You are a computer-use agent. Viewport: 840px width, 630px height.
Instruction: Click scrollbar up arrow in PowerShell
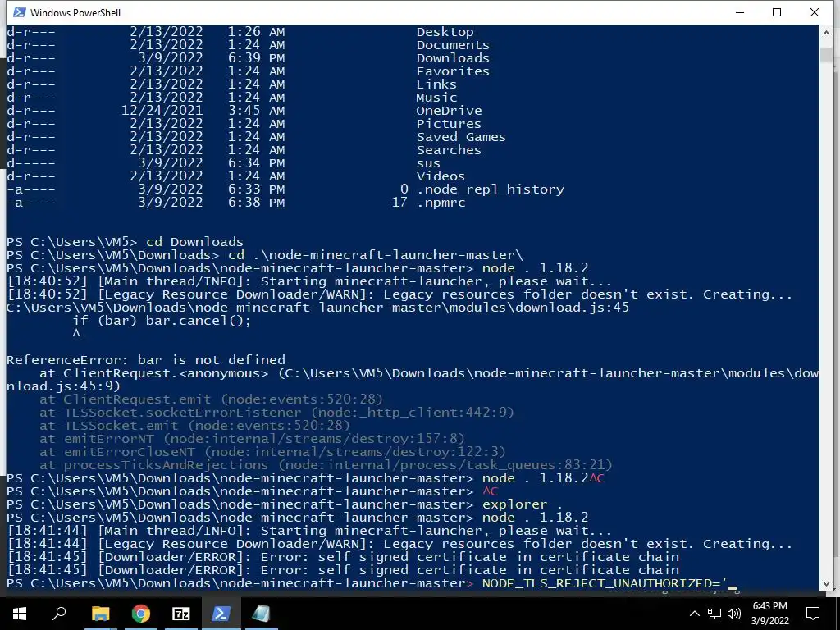(x=826, y=32)
